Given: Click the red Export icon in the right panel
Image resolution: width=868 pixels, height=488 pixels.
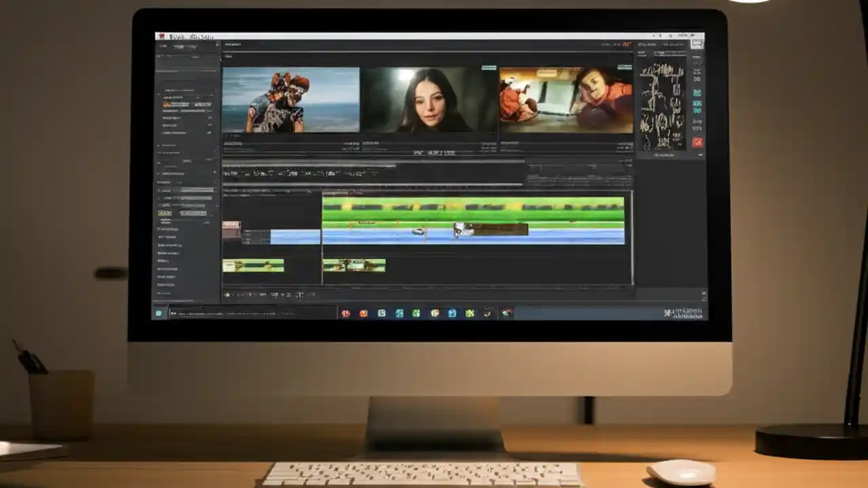Looking at the screenshot, I should coord(697,140).
